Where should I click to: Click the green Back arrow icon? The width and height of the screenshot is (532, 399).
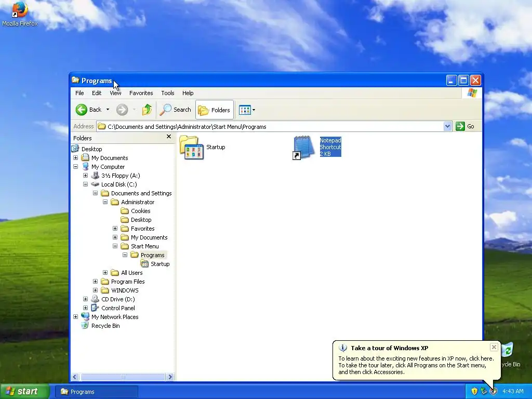(82, 110)
